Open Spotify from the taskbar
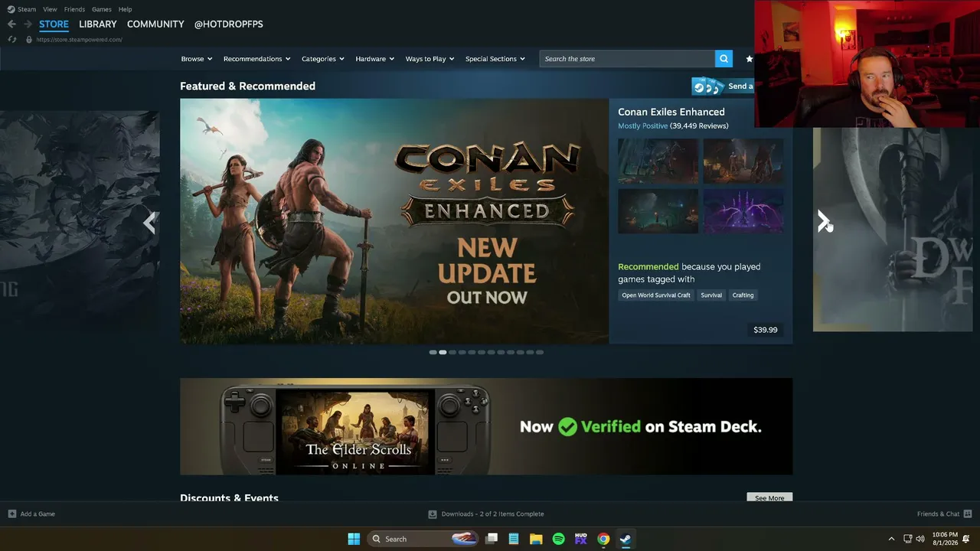Viewport: 980px width, 551px height. [558, 539]
